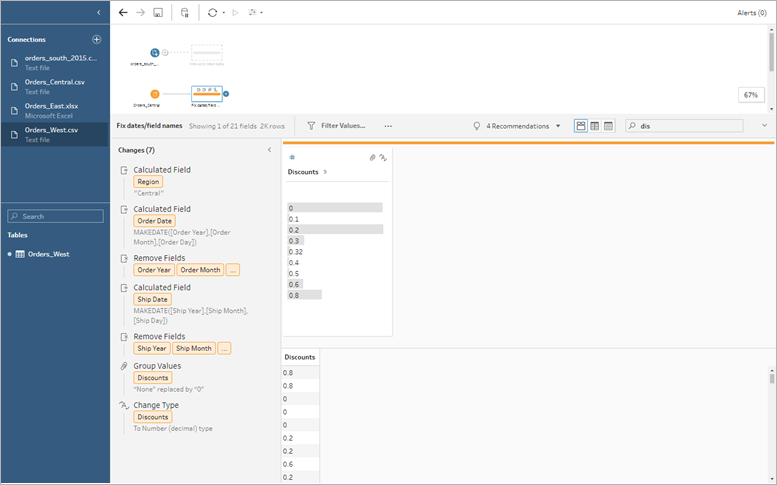
Task: Click the Region pill in Changes
Action: coord(148,182)
